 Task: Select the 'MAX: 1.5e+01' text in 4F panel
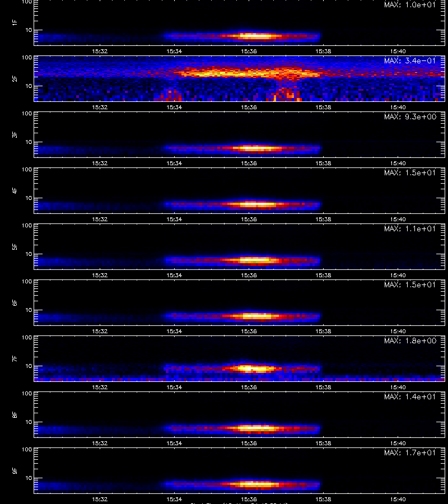point(410,172)
